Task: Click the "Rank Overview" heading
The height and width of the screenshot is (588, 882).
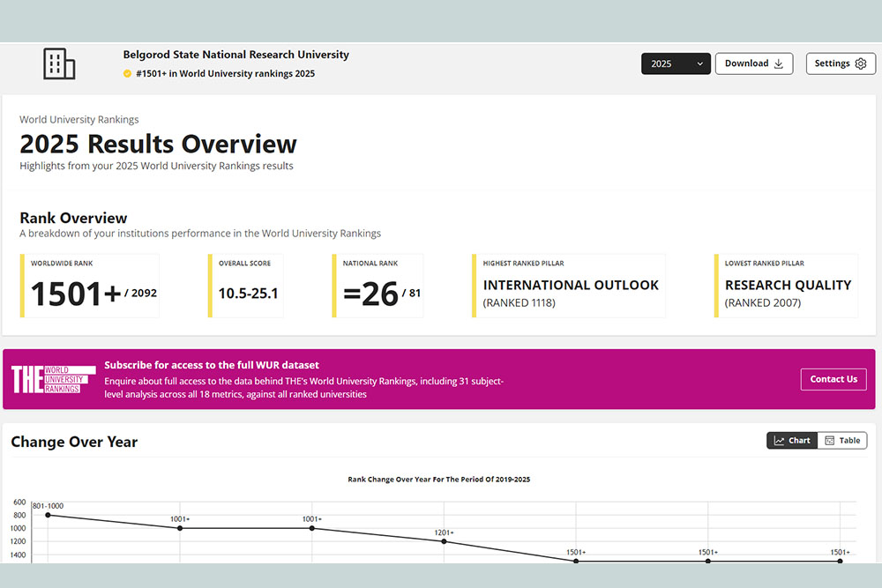Action: pyautogui.click(x=73, y=218)
